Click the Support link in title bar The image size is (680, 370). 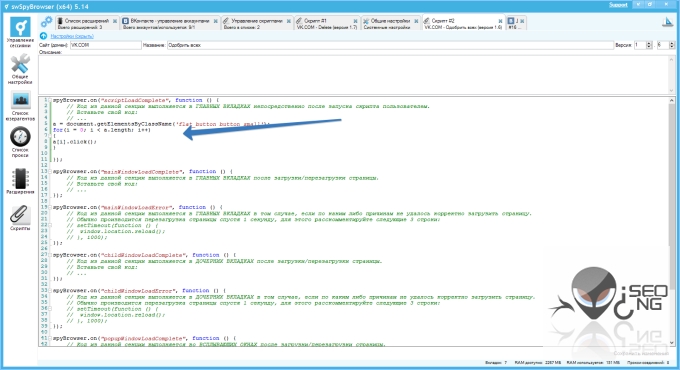click(618, 5)
